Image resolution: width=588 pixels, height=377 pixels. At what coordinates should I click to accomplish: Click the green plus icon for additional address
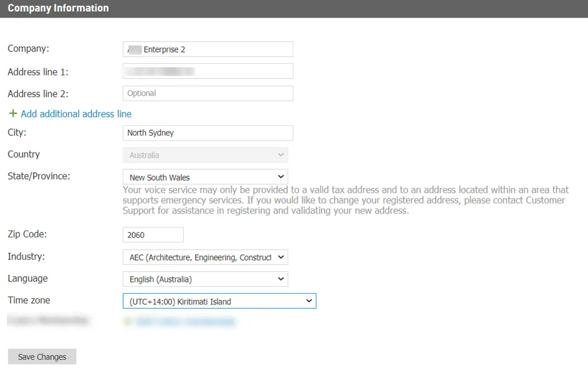point(13,113)
